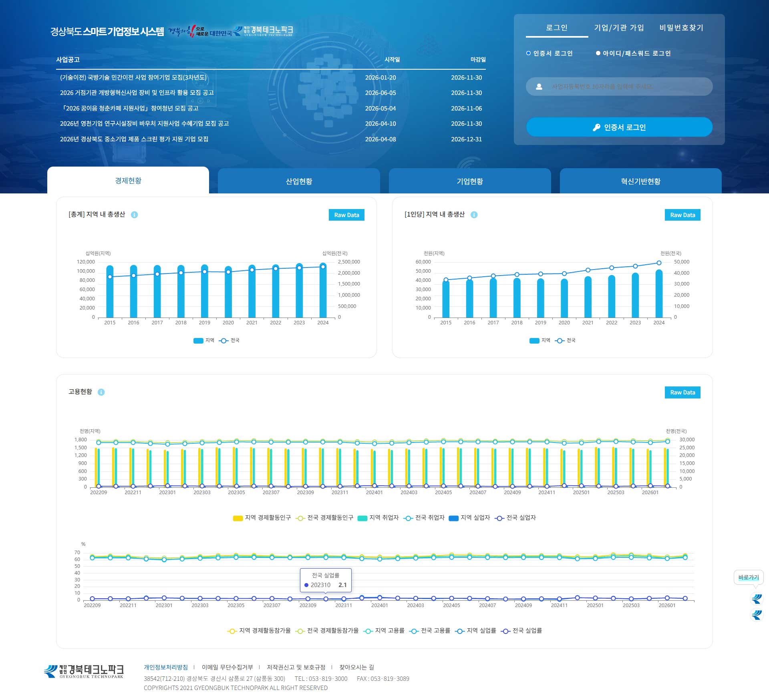Open the 찾아오시는 길 footer link

(356, 667)
